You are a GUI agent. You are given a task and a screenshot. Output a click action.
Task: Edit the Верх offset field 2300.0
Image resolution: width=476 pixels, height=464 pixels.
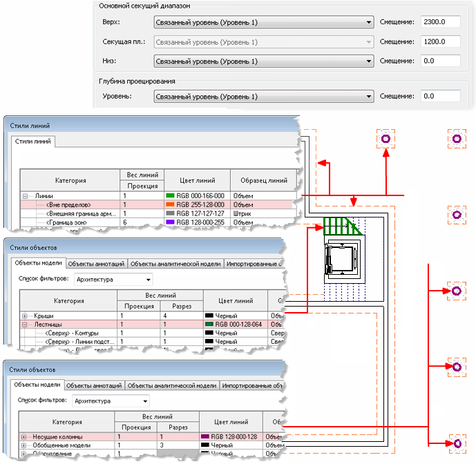pyautogui.click(x=440, y=22)
